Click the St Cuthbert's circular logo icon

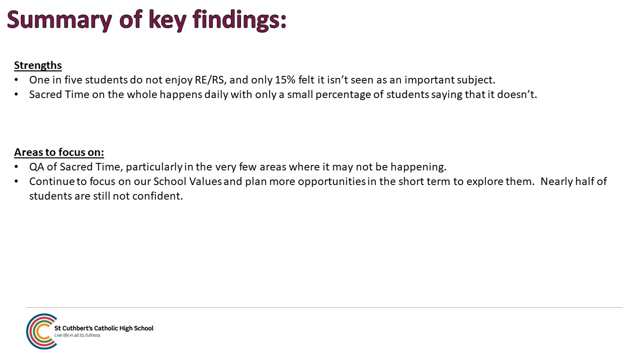tap(41, 331)
